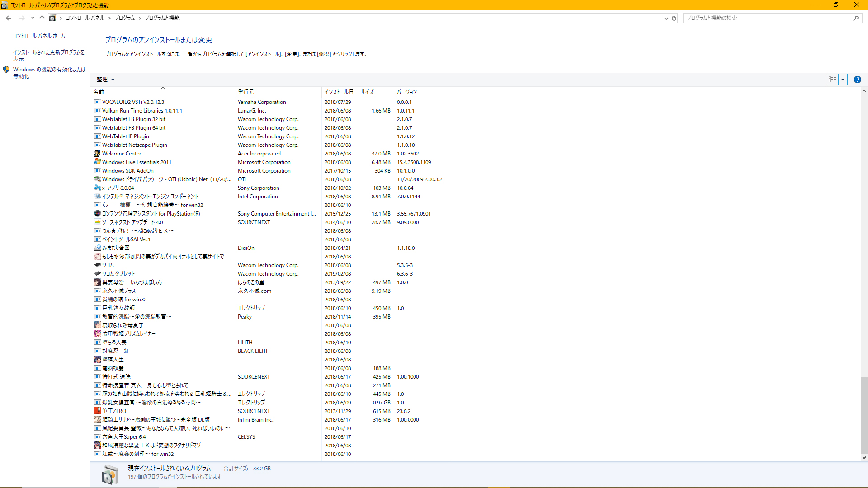
Task: Click the x-アプリ 6.0.04 program icon
Action: (98, 188)
